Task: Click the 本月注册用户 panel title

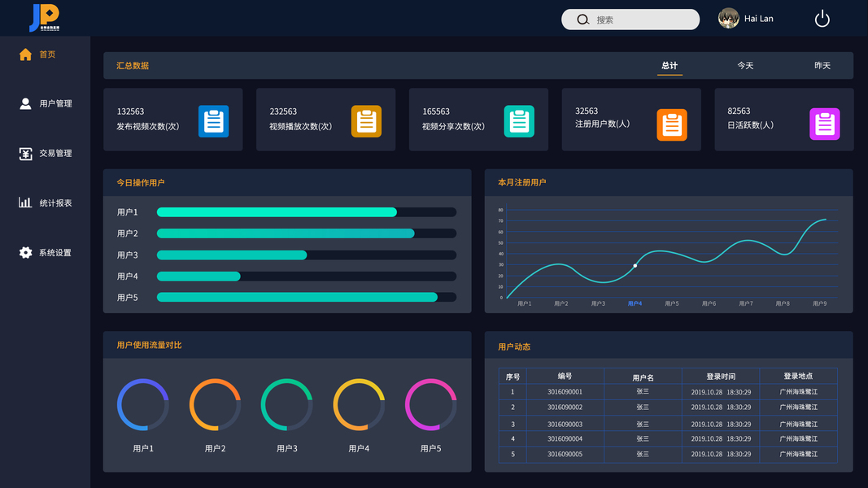Action: click(x=522, y=182)
